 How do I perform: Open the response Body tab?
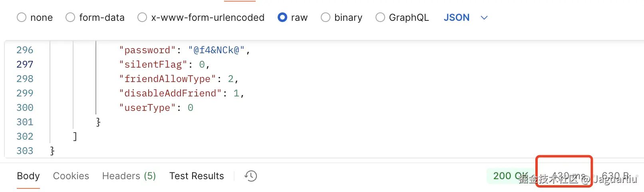(x=28, y=176)
